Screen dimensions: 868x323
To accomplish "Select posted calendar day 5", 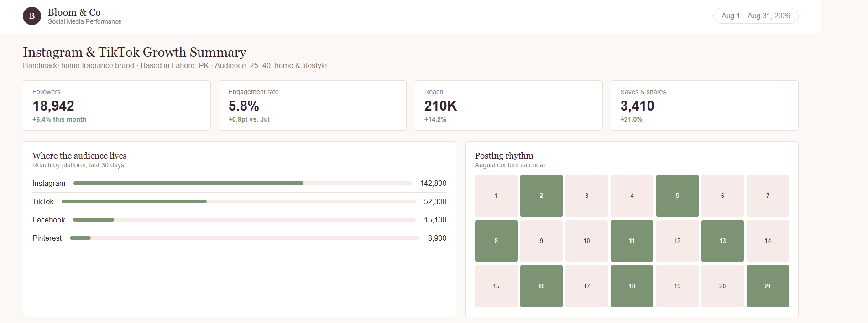I will click(x=677, y=196).
